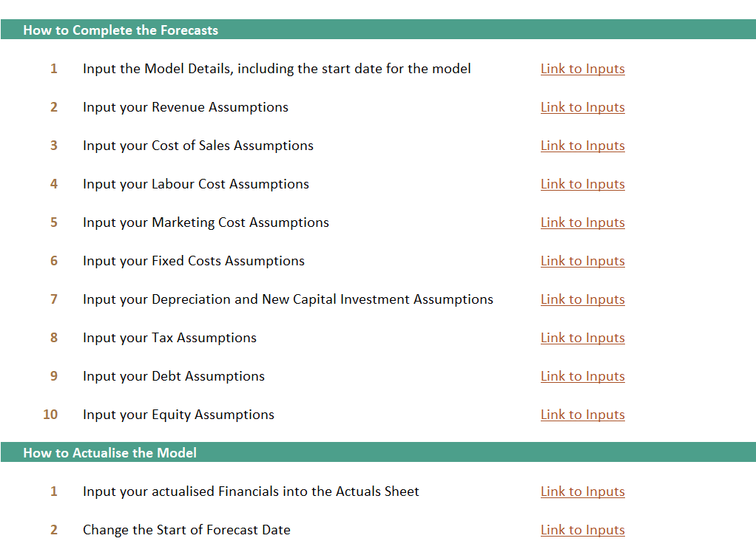Screen dimensions: 756x558
Task: Open Depreciation and Capital Investment inputs link
Action: coord(582,300)
